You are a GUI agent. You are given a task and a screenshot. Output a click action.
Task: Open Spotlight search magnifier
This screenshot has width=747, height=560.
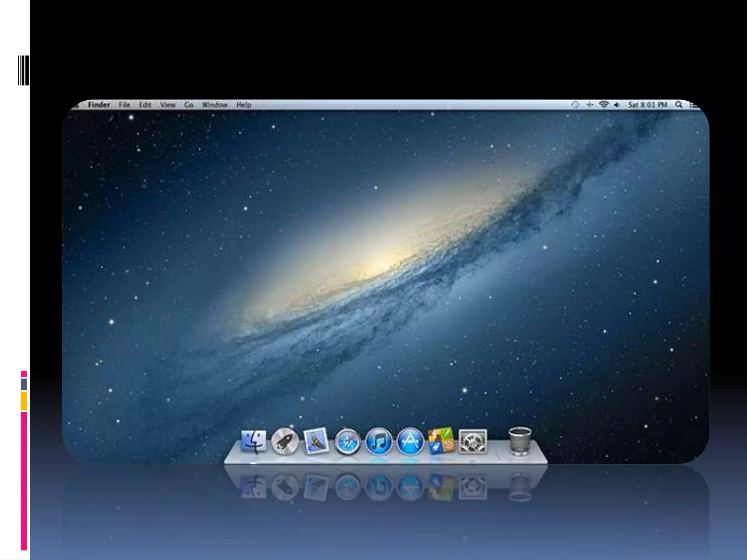(678, 105)
